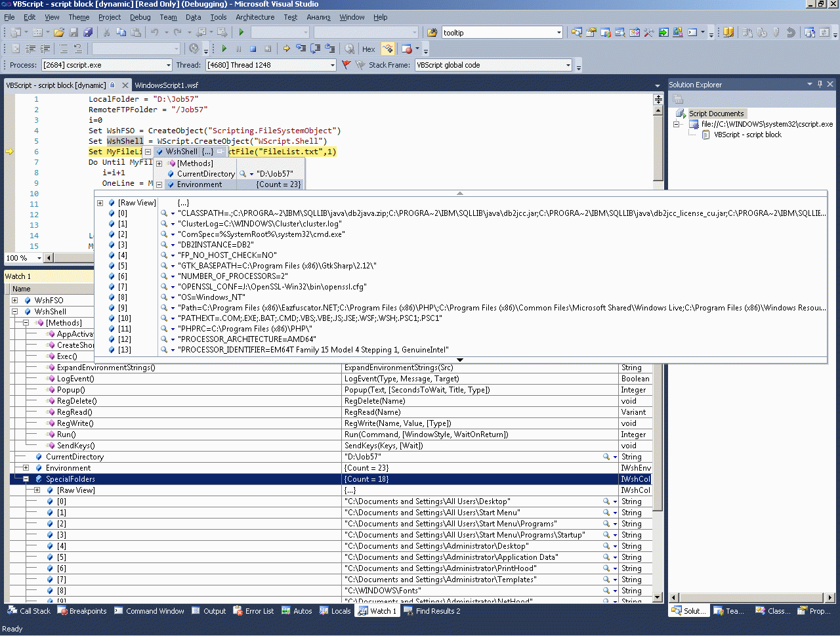The image size is (840, 636).
Task: Open the Architecture menu
Action: click(x=255, y=17)
